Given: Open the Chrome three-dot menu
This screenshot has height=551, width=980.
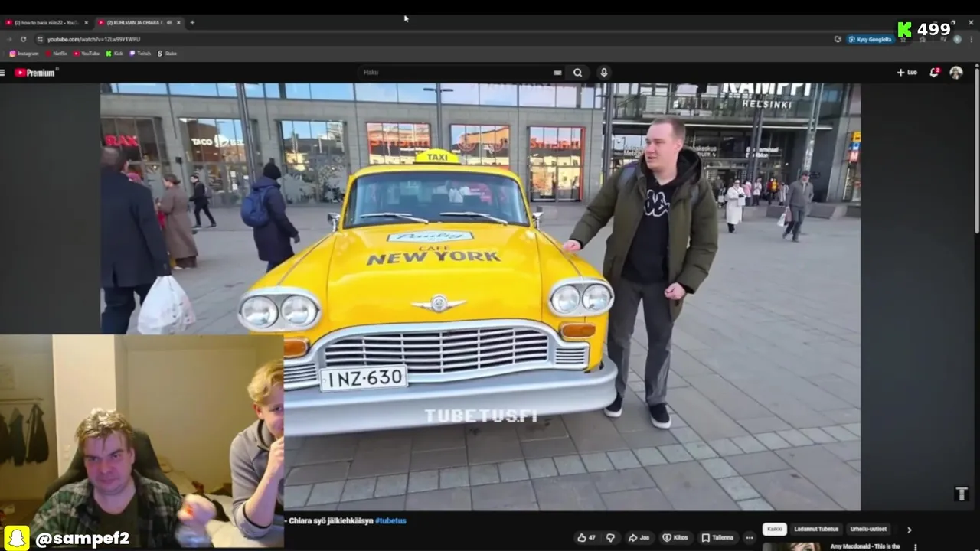Looking at the screenshot, I should pos(972,39).
